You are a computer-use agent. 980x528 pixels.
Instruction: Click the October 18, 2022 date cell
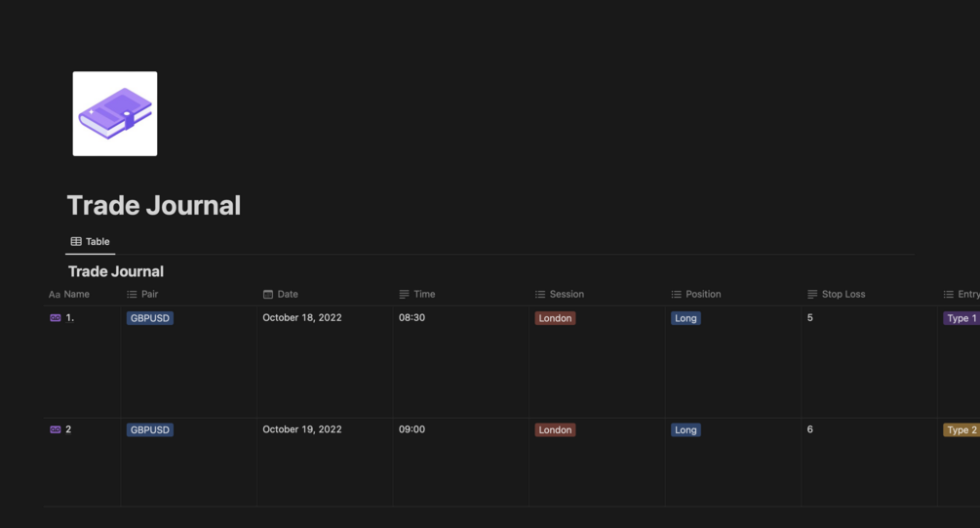[x=302, y=318]
